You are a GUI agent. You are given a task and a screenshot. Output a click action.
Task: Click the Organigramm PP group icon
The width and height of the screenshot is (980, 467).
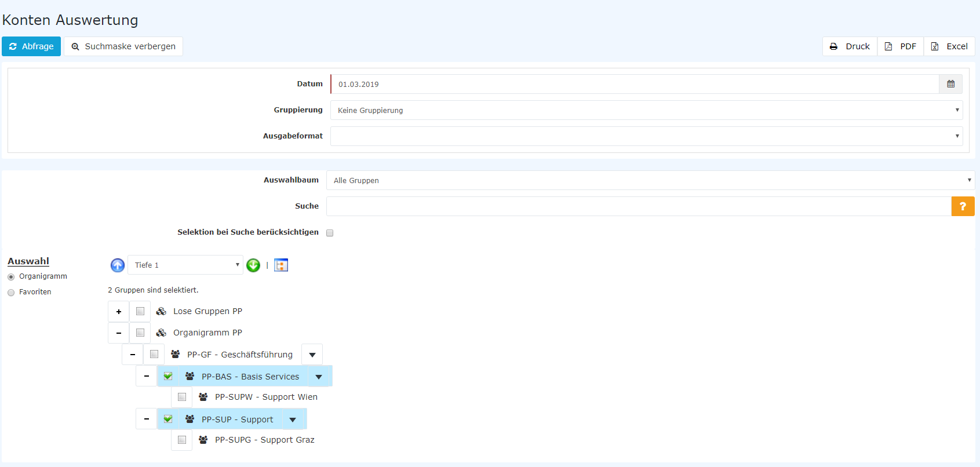(161, 333)
